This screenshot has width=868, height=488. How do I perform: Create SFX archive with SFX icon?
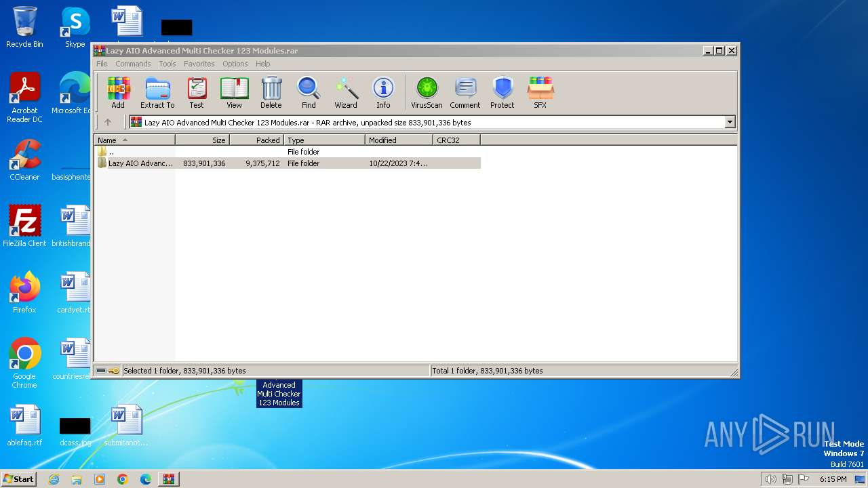pos(540,93)
